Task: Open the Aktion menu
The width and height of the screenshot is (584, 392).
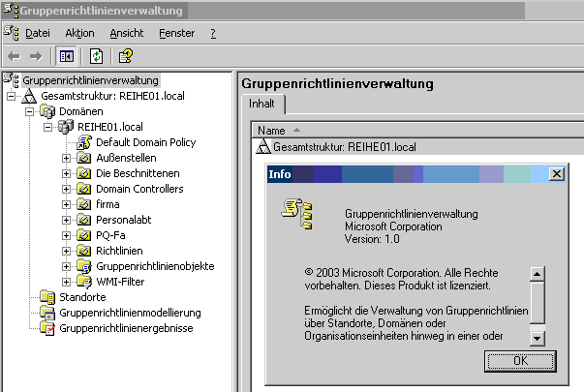Action: tap(79, 33)
